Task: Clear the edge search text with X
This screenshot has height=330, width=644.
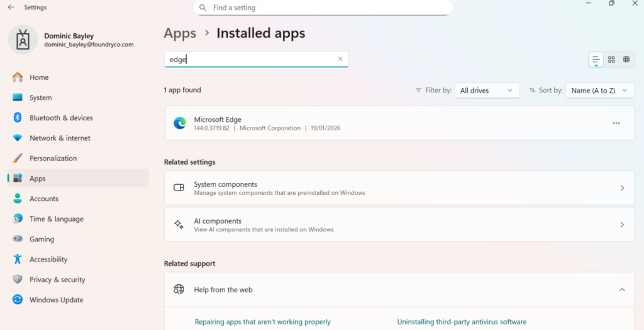Action: coord(340,59)
